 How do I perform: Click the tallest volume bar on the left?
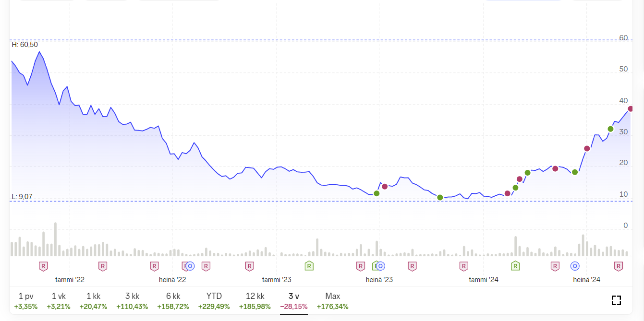pos(55,239)
